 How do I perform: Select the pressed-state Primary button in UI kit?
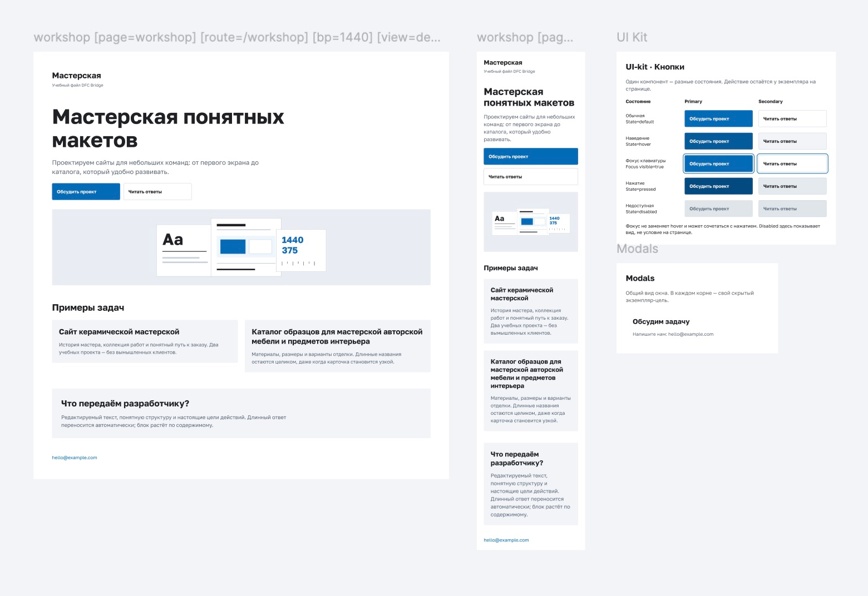point(718,186)
